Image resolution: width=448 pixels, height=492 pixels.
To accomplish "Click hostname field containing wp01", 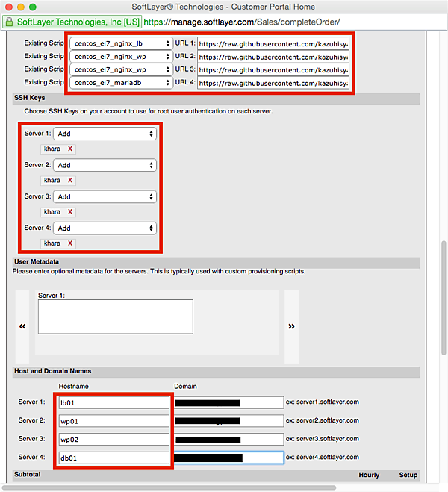I will [114, 421].
